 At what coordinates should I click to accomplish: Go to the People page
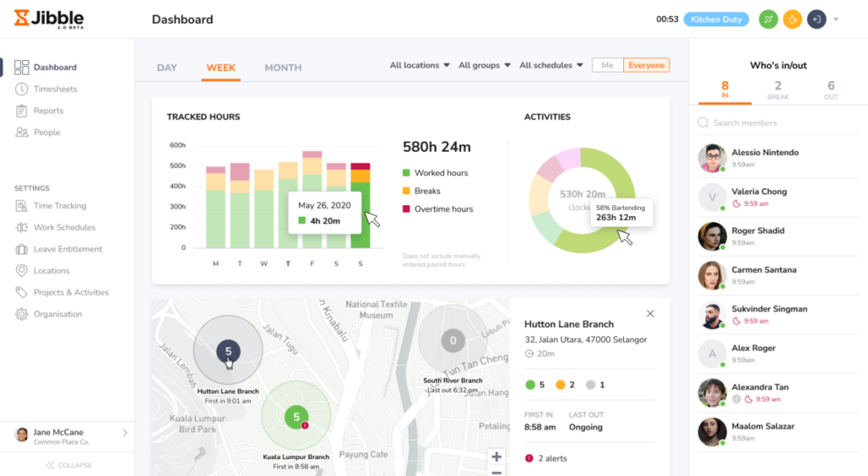tap(47, 132)
